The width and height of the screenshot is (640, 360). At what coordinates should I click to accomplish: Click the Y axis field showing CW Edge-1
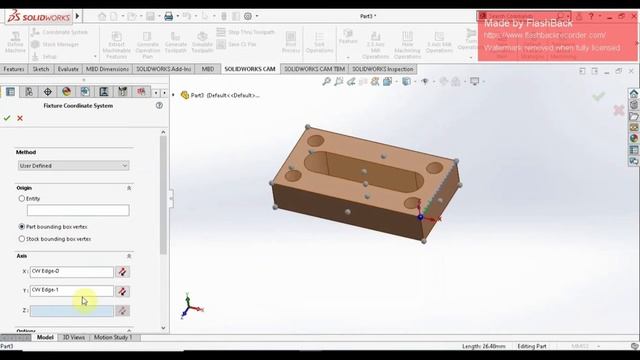tap(71, 291)
